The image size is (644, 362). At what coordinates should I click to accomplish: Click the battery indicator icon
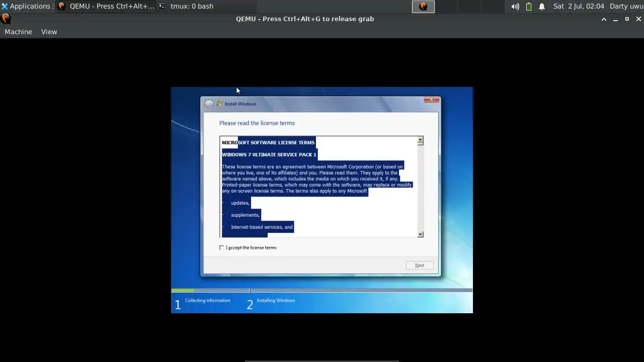(529, 7)
